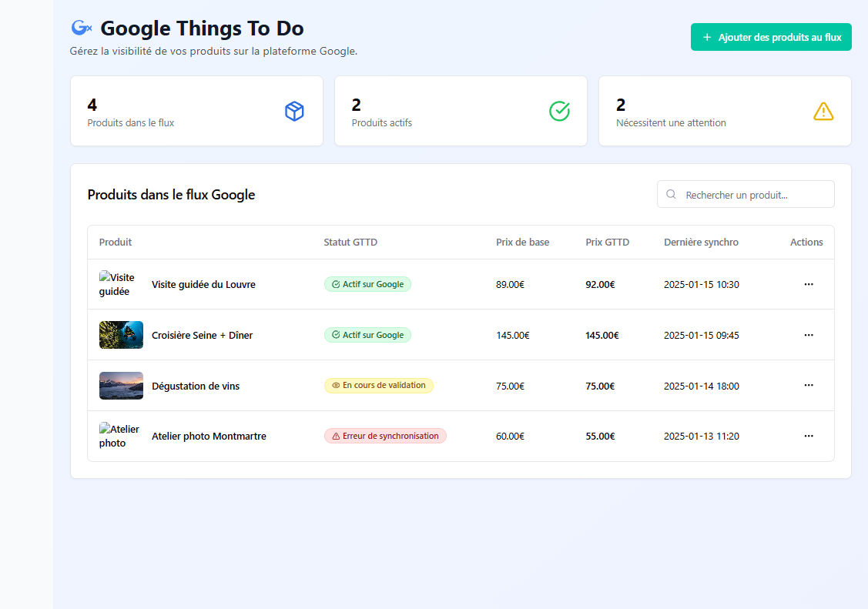
Task: Show actions for Atelier photo Montmartre
Action: pos(808,436)
